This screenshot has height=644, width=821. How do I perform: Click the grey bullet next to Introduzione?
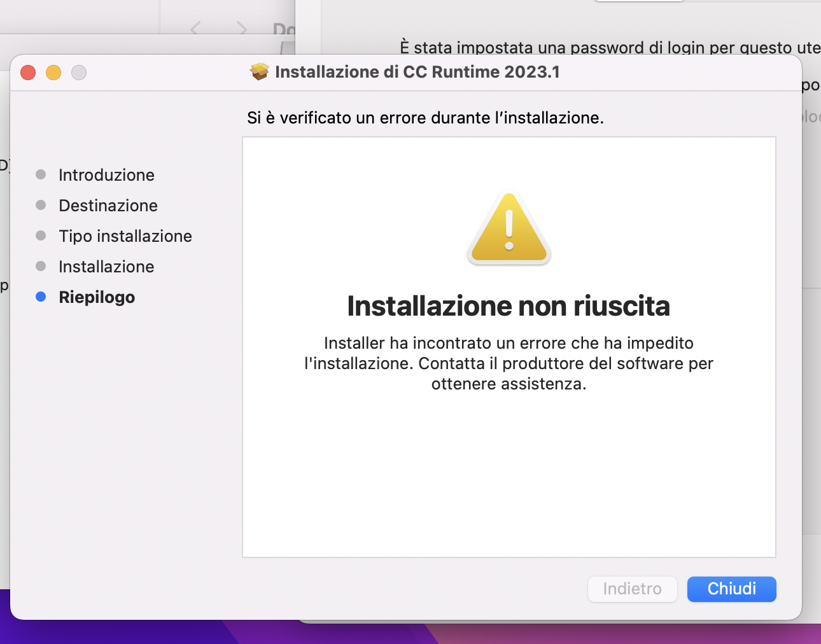pos(41,174)
